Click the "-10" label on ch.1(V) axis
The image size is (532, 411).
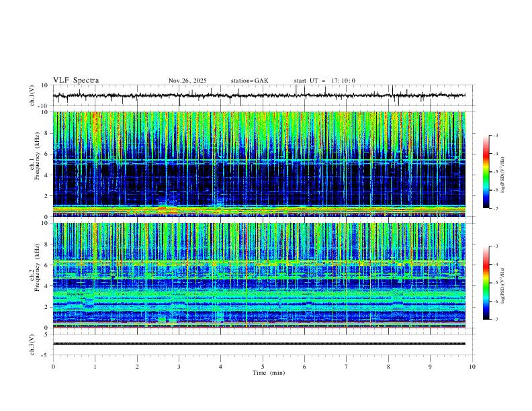pos(44,106)
